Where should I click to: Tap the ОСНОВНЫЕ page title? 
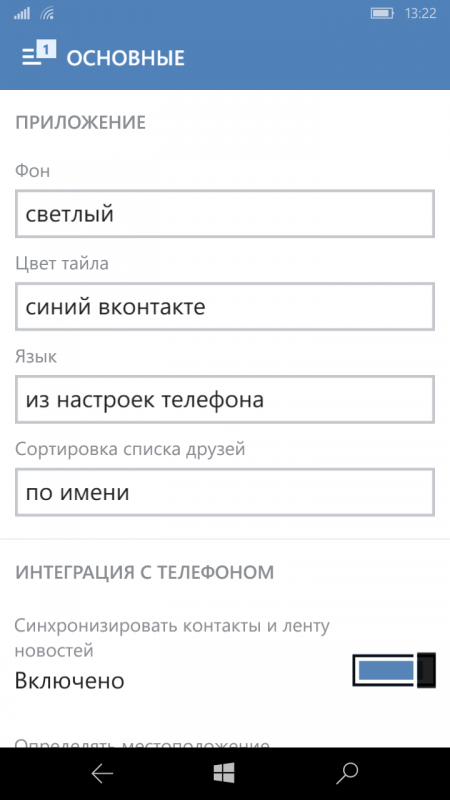click(126, 59)
